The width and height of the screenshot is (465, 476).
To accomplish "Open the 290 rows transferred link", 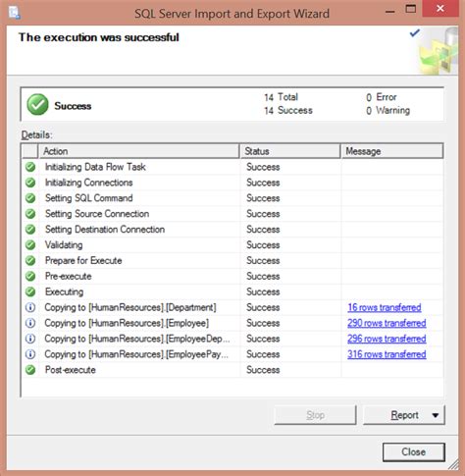I will point(387,323).
